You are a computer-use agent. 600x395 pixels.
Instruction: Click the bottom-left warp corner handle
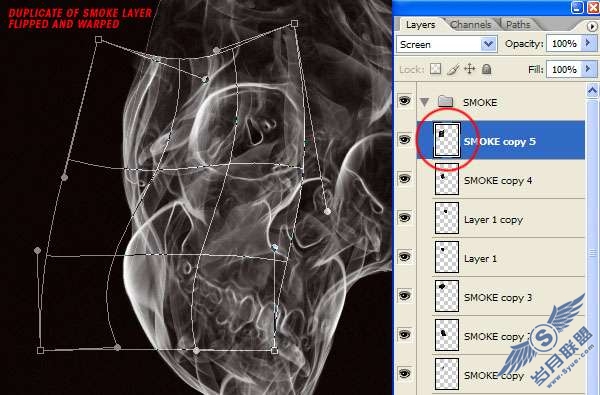40,350
